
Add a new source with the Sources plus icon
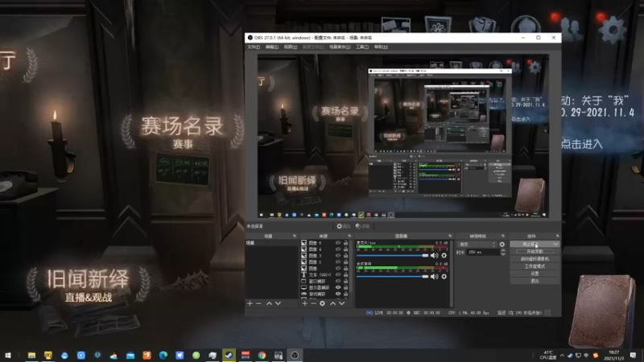click(x=305, y=303)
